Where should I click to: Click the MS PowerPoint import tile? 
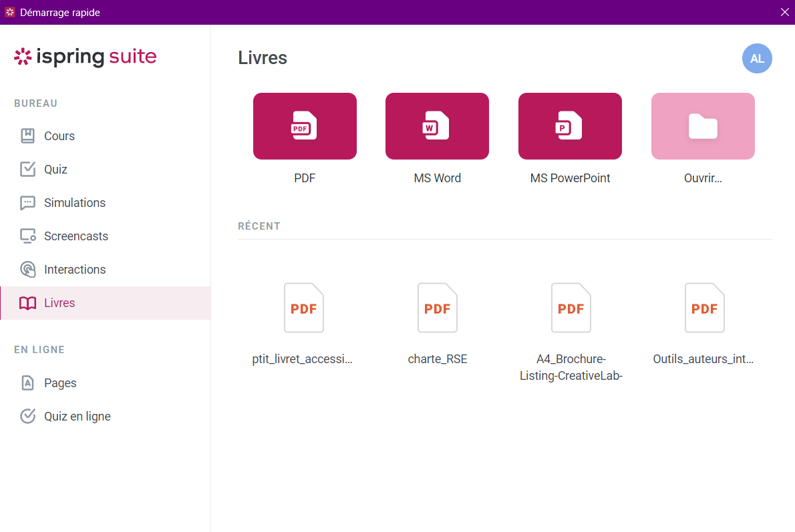(570, 126)
